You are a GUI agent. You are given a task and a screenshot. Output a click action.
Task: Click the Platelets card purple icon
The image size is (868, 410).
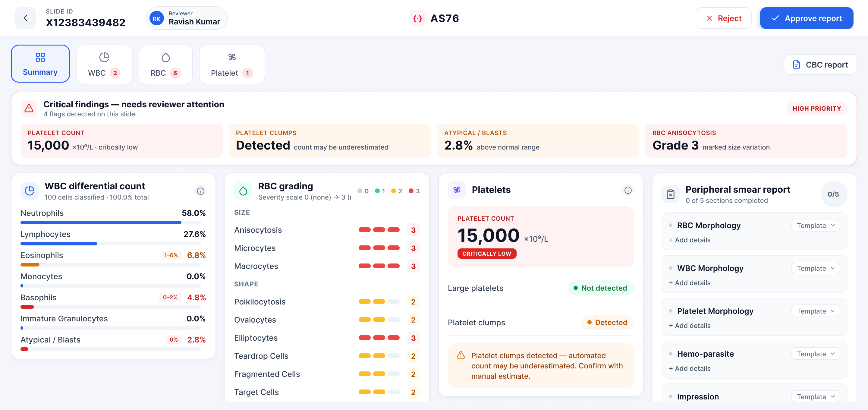[x=457, y=190]
